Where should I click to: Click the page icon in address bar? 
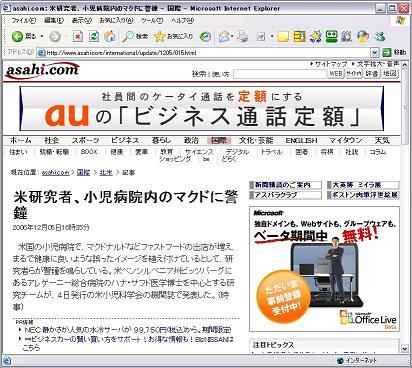pyautogui.click(x=41, y=53)
